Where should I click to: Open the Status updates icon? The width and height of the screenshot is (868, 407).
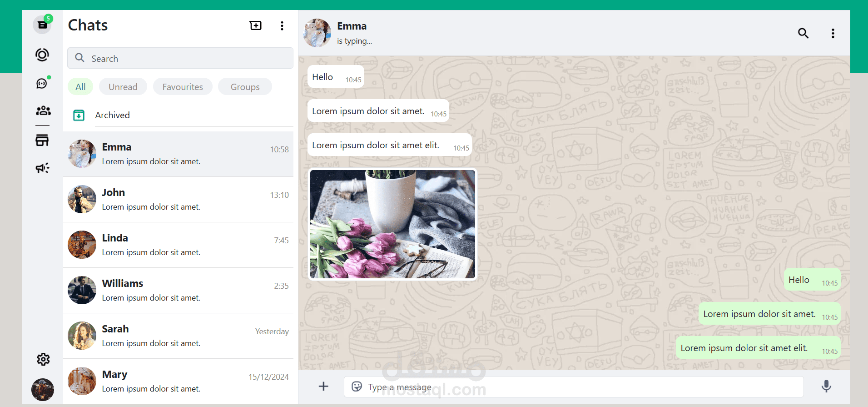[x=42, y=55]
